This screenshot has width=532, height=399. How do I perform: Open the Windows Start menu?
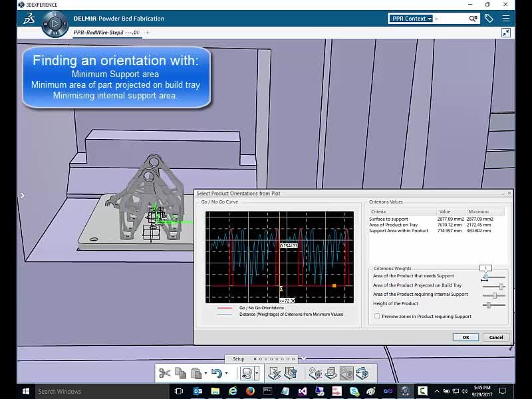(25, 392)
